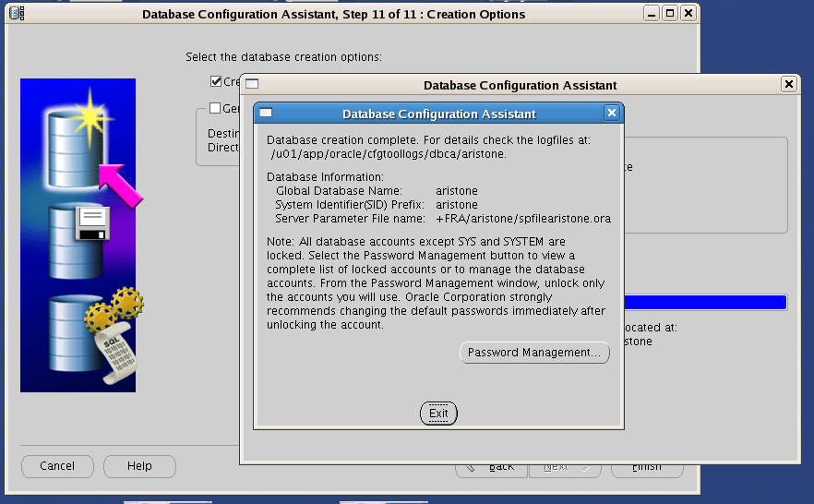Maximize the Step 11 of 11 main window
This screenshot has height=504, width=814.
(670, 14)
